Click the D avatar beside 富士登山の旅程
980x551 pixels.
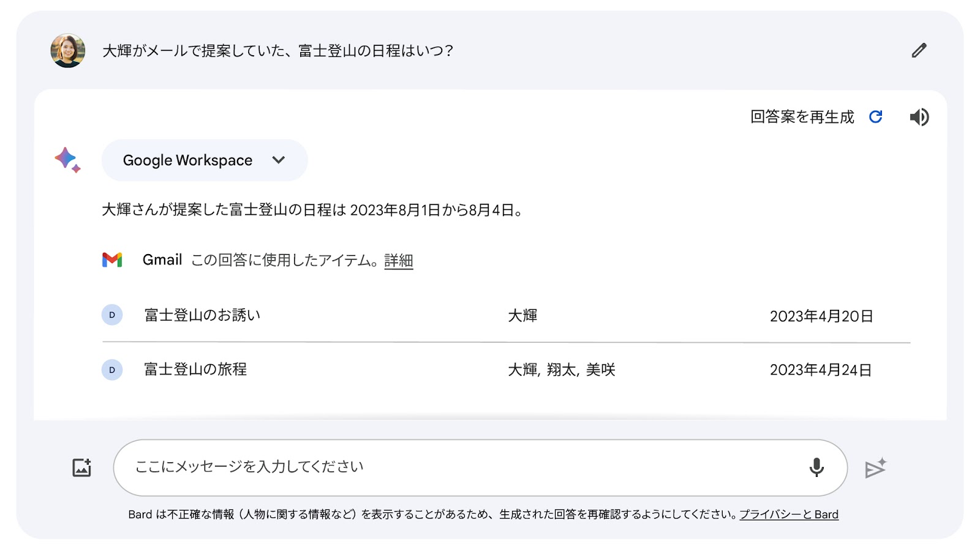click(x=112, y=370)
